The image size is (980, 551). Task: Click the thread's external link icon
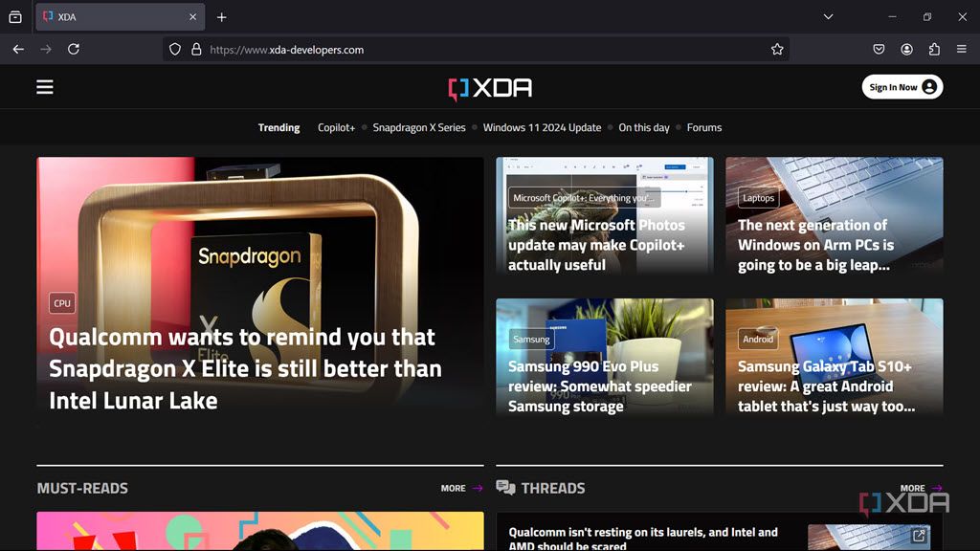tap(919, 536)
